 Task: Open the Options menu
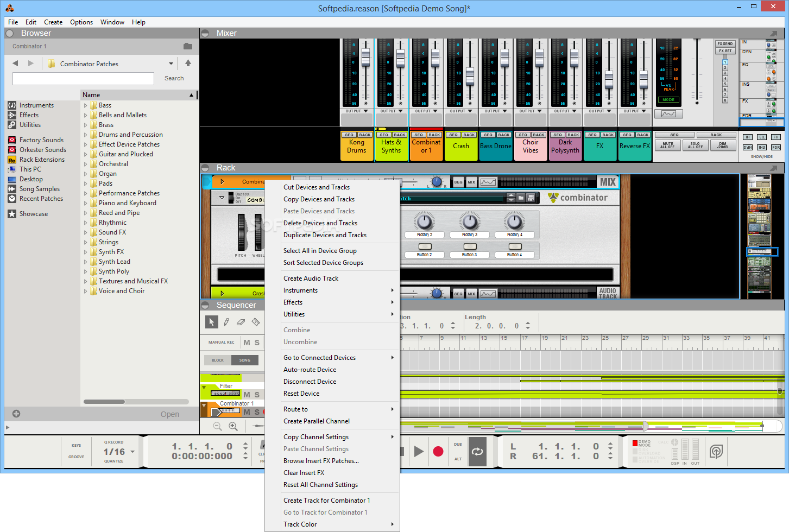(81, 22)
